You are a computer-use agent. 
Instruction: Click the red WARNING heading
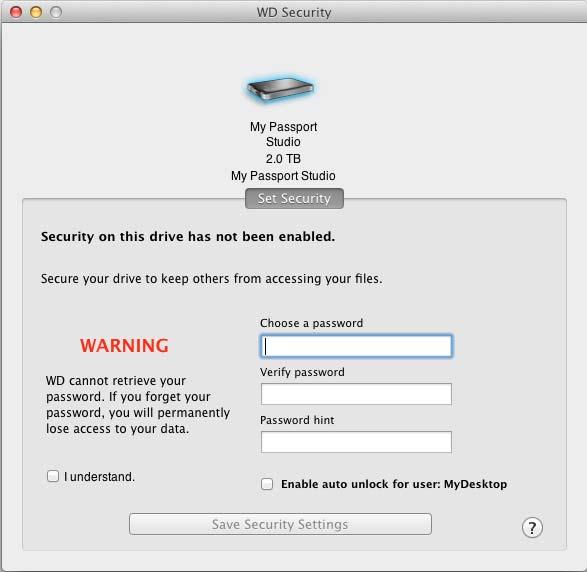click(x=124, y=346)
